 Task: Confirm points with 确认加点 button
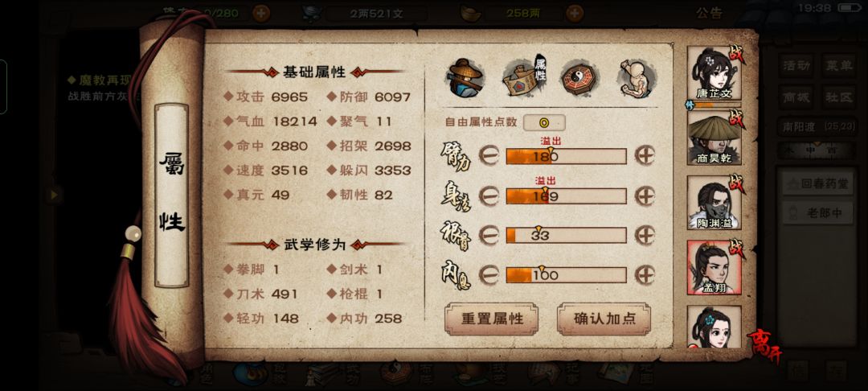pos(604,319)
